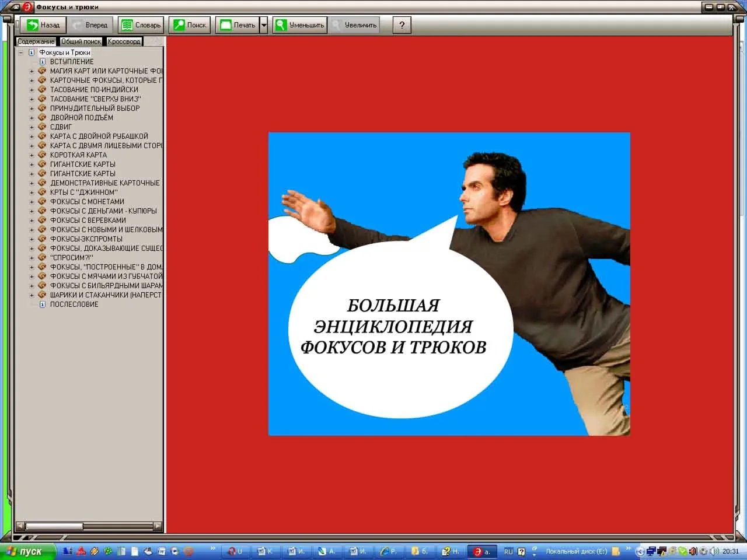
Task: Select the book icon beside ФОКУСЫ С МОНЕТАМИ
Action: 41,201
